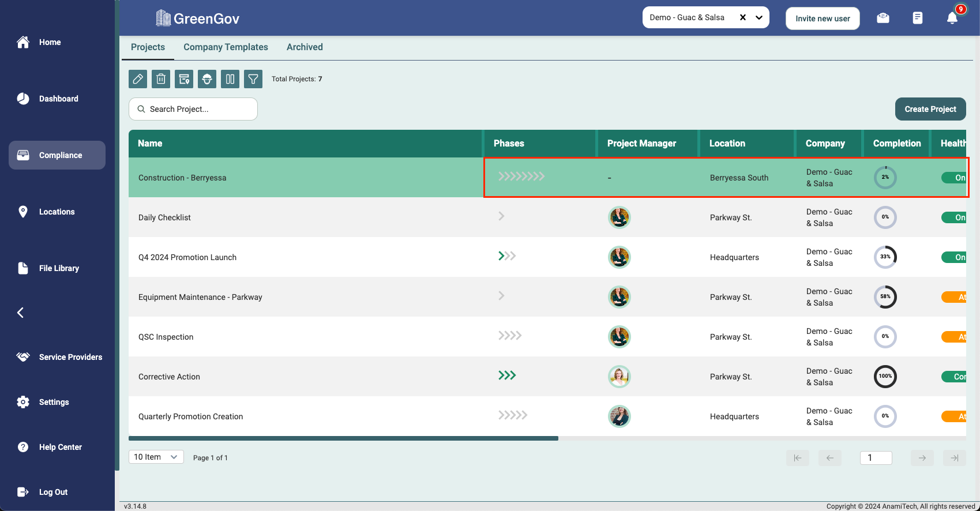The image size is (980, 511).
Task: Open the envelope messages icon
Action: (883, 18)
